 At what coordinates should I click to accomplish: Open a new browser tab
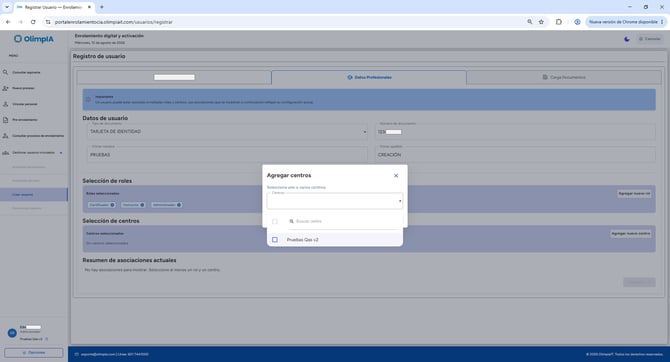point(102,7)
